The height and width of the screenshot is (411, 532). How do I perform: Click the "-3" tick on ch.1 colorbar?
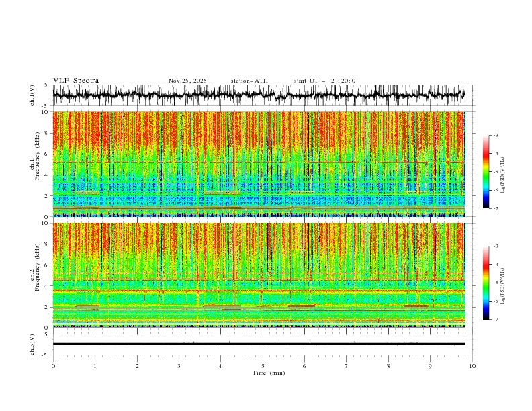(496, 135)
